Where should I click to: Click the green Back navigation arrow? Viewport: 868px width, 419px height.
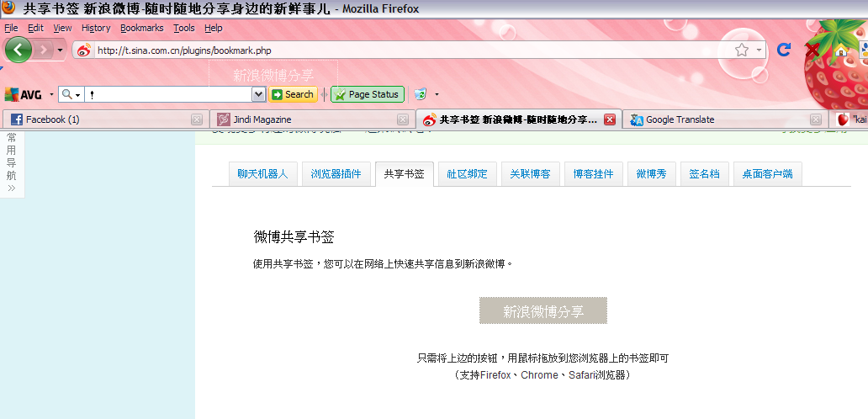tap(19, 50)
